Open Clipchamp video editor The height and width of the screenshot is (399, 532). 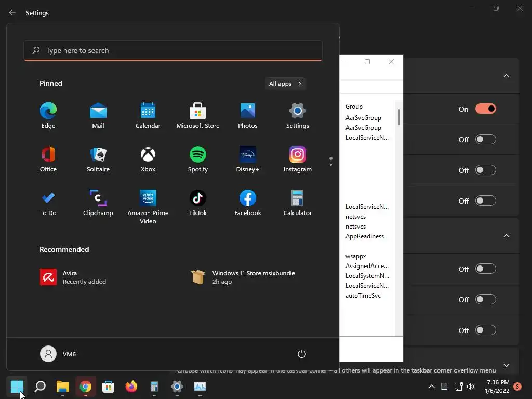(98, 203)
